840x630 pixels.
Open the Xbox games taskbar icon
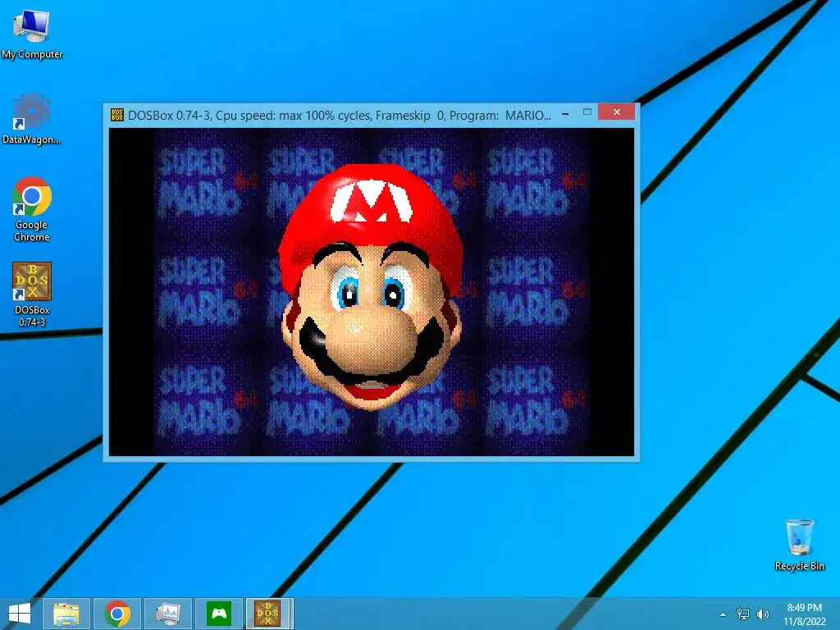(219, 614)
